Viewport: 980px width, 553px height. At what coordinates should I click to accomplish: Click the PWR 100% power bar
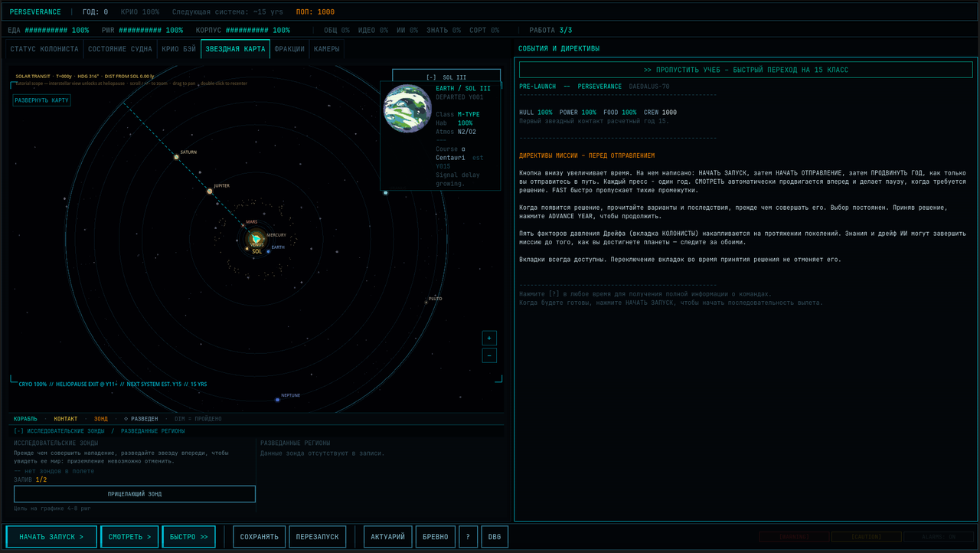pyautogui.click(x=142, y=31)
